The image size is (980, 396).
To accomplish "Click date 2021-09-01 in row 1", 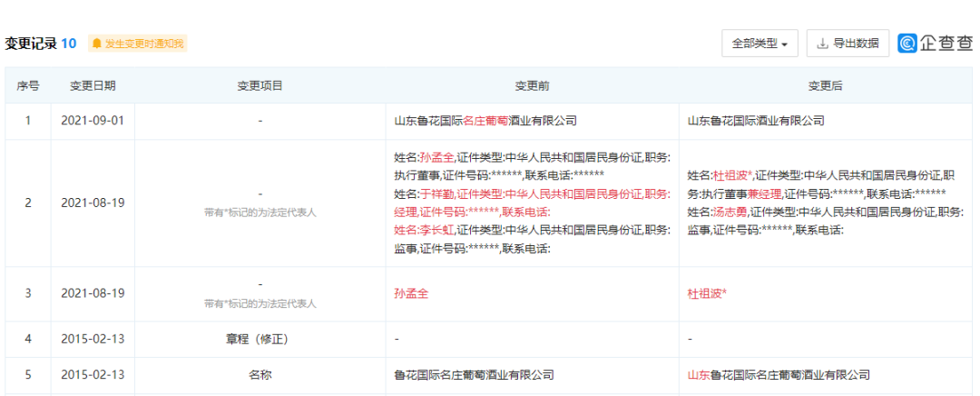I will coord(93,121).
